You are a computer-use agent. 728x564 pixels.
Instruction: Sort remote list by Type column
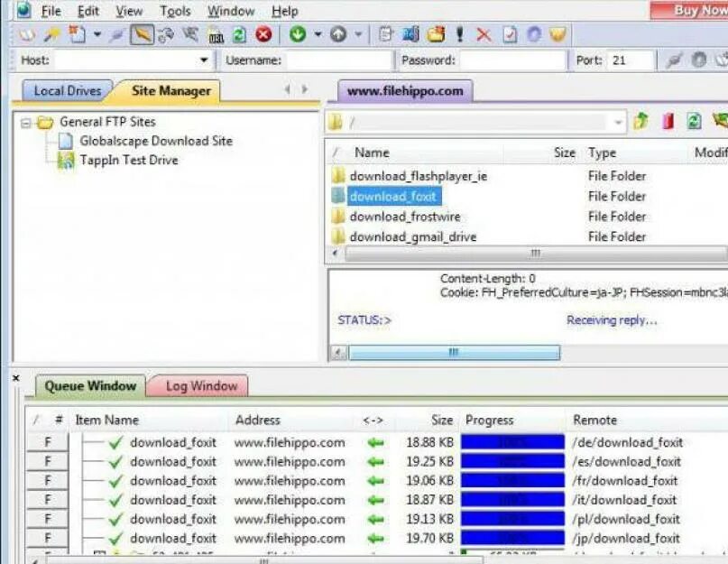(602, 153)
